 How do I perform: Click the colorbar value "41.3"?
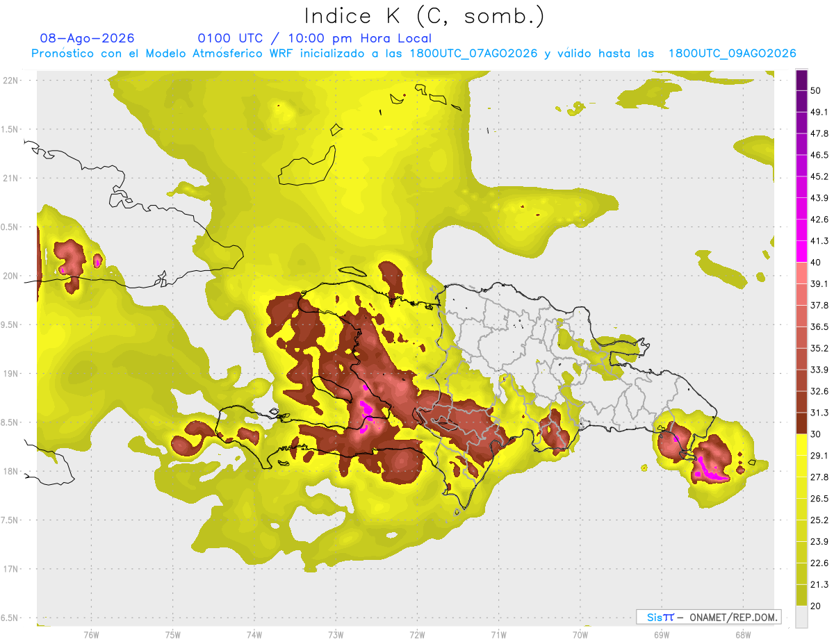(819, 241)
